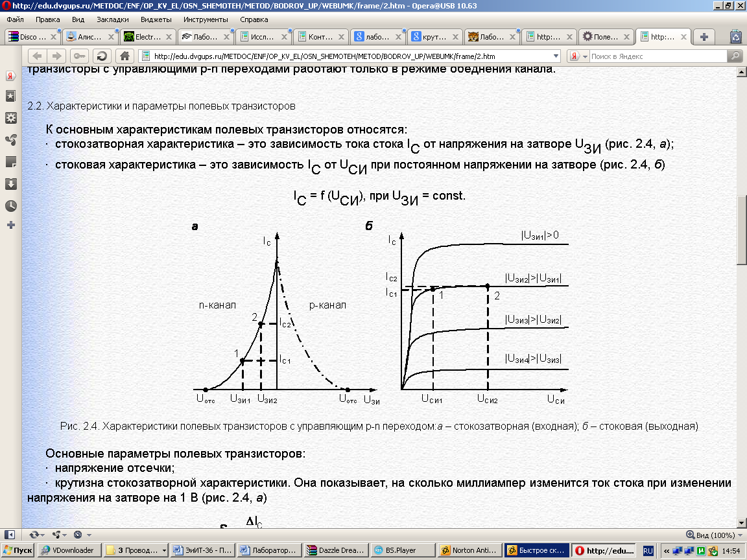Screen dimensions: 747x560
Task: Open the Инструменты menu
Action: (x=206, y=19)
